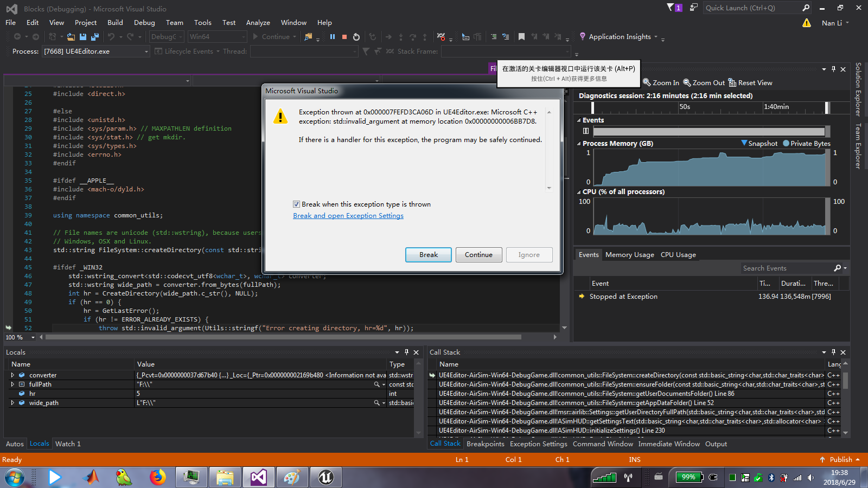Click the Search Events magnifier icon
The image size is (868, 488).
838,268
